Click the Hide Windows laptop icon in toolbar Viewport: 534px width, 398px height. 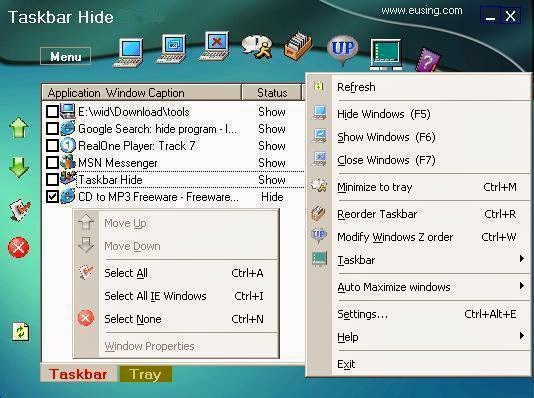pos(128,52)
